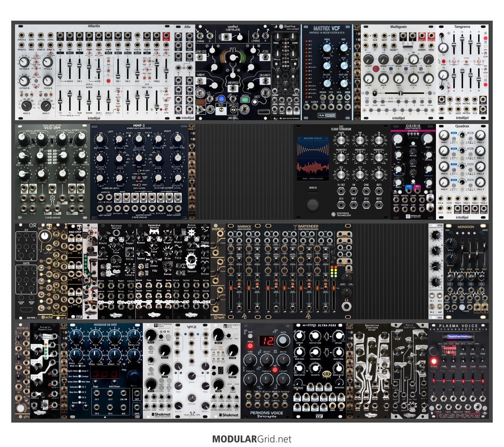Click the OUT 1 jack on Quadrax
Screen dimensions: 504x447
click(x=458, y=208)
